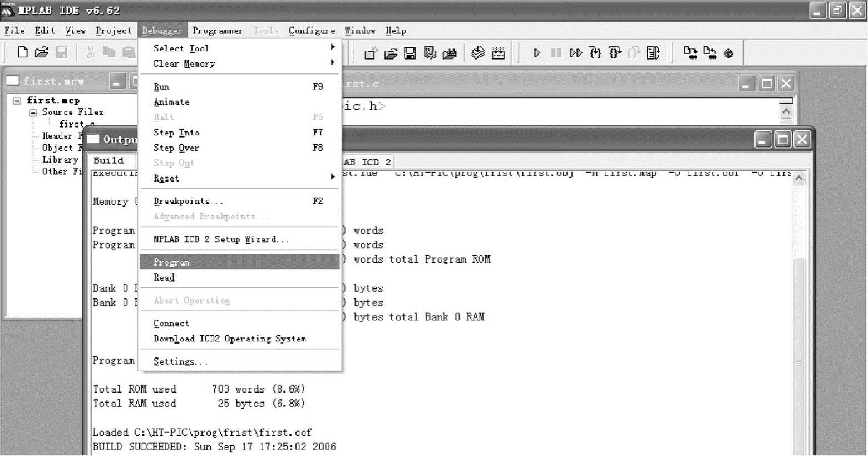Collapse the Source Files tree folder

coord(33,112)
